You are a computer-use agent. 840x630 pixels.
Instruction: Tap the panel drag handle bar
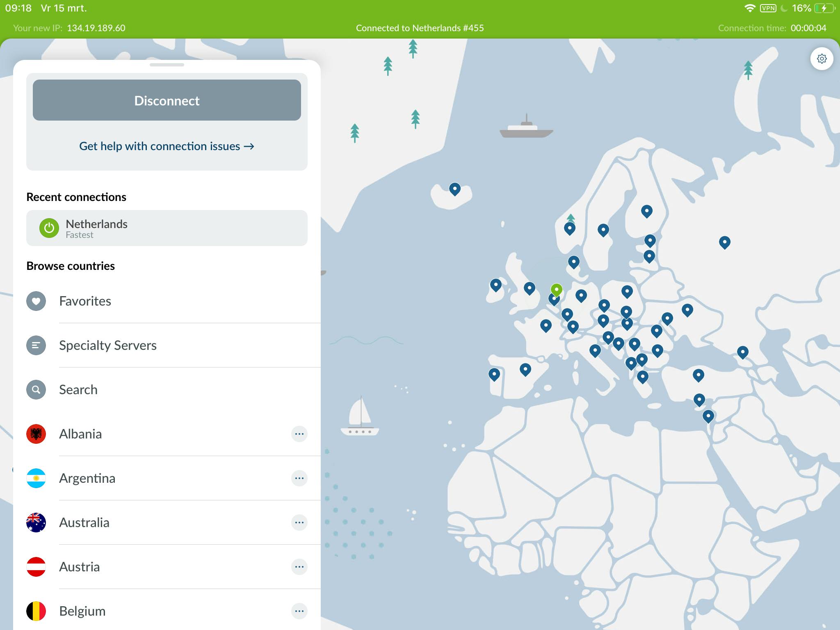point(167,65)
